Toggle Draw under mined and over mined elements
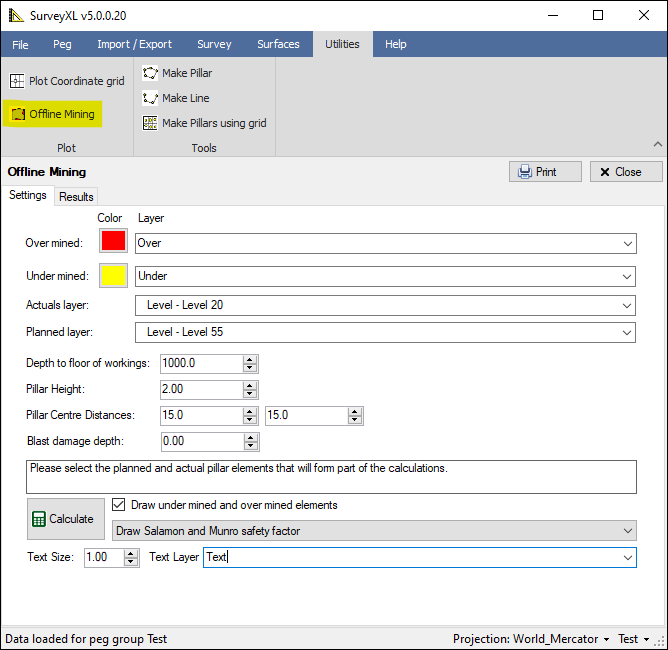 tap(120, 505)
